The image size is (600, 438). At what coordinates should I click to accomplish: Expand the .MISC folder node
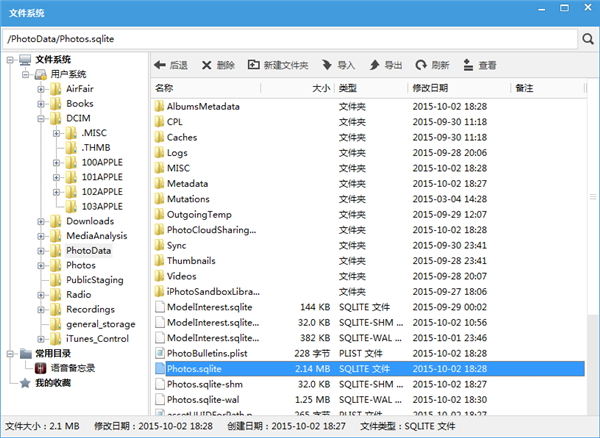click(x=56, y=133)
